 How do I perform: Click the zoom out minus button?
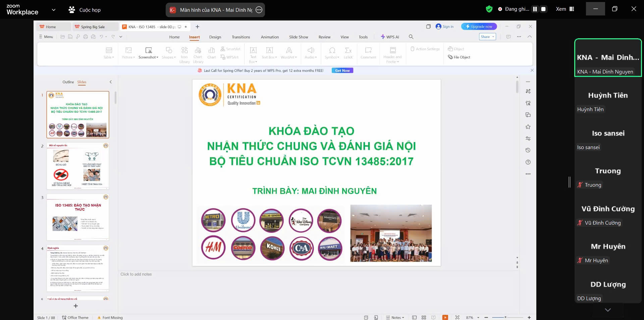[486, 317]
